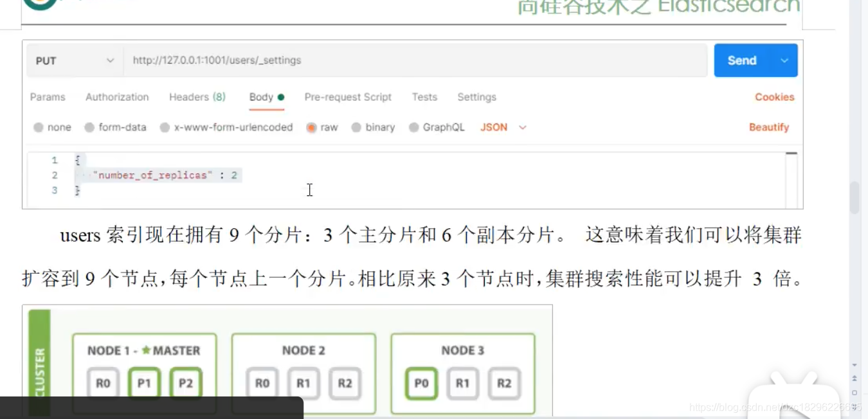The image size is (868, 419).
Task: Click the R2 shard in NODE 3
Action: click(504, 383)
